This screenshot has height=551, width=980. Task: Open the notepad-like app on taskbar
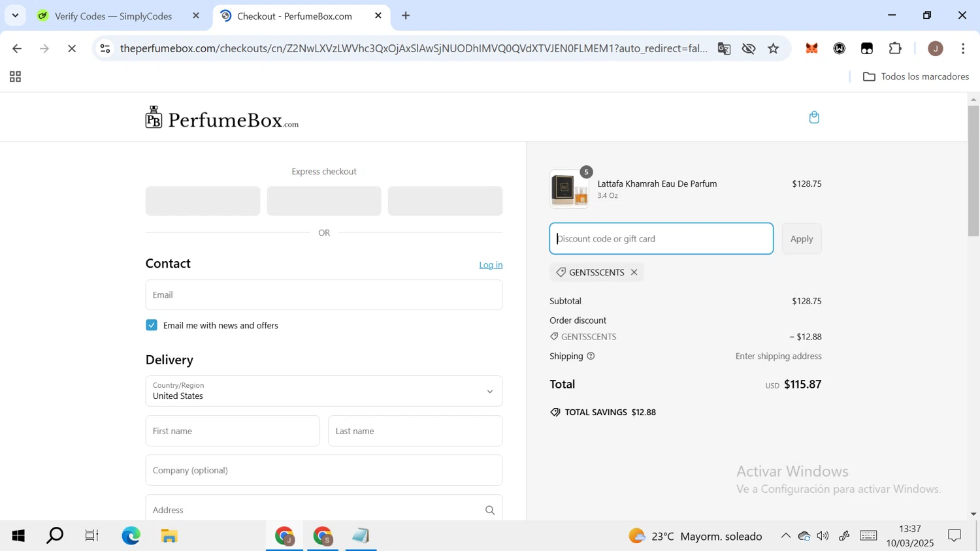click(361, 536)
